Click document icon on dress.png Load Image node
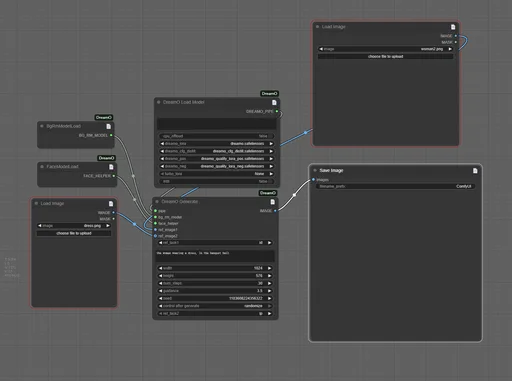512x381 pixels. pyautogui.click(x=111, y=203)
